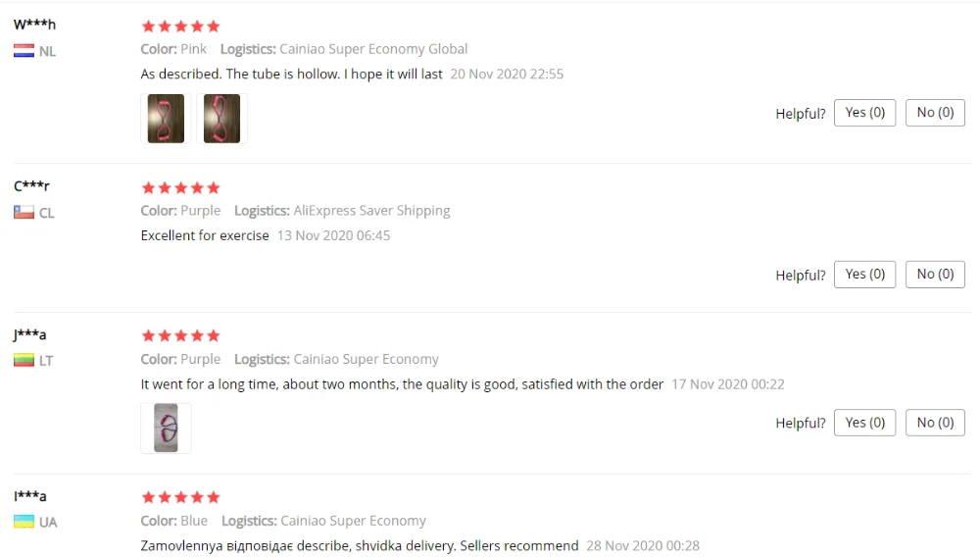Click Yes (0) on J***a's review

tap(865, 423)
